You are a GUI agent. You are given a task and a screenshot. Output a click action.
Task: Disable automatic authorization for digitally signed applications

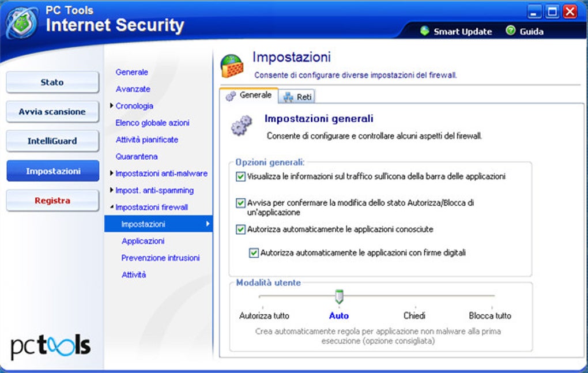pos(254,252)
